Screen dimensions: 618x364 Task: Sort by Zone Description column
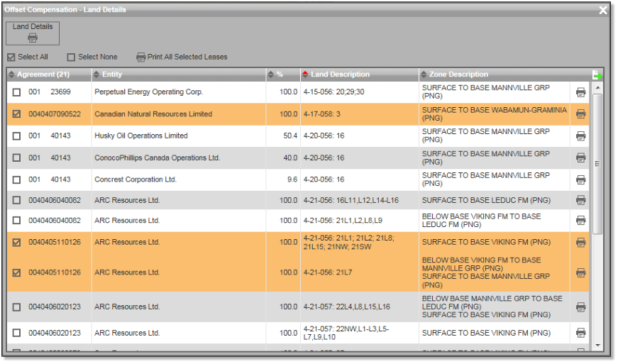504,75
